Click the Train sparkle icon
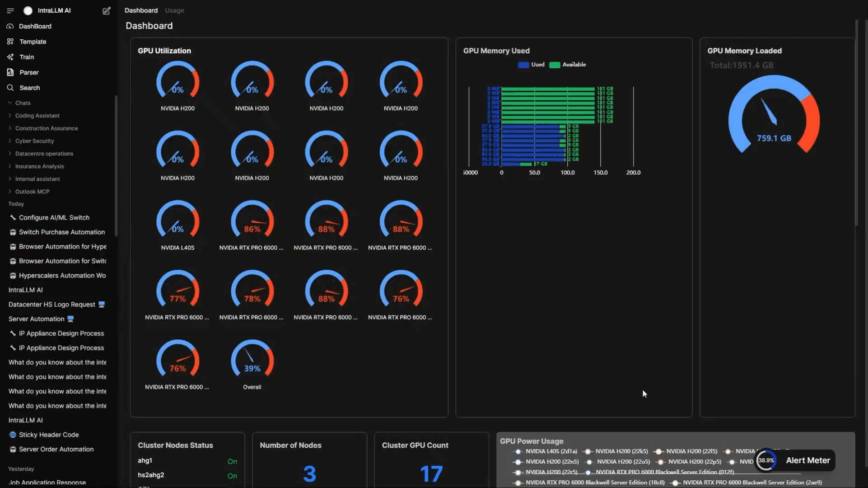The height and width of the screenshot is (488, 868). coord(10,57)
